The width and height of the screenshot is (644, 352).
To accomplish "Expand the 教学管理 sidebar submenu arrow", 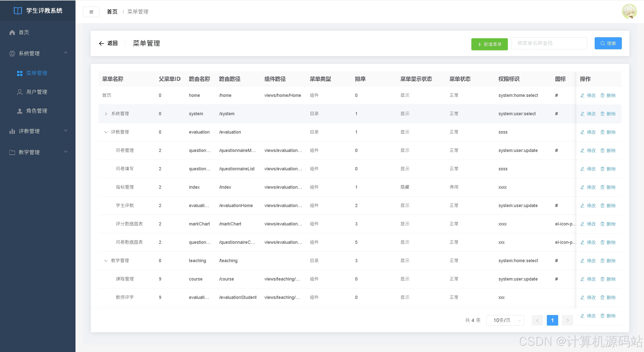I will (x=66, y=152).
